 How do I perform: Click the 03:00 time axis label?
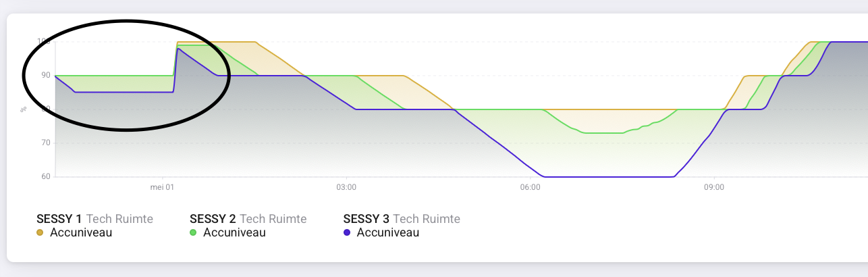[346, 186]
